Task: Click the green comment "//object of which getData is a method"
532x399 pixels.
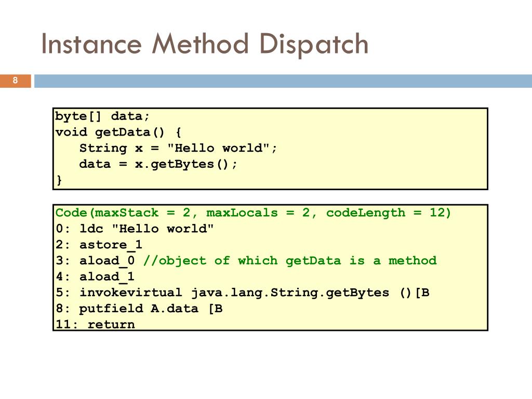Action: tap(290, 261)
